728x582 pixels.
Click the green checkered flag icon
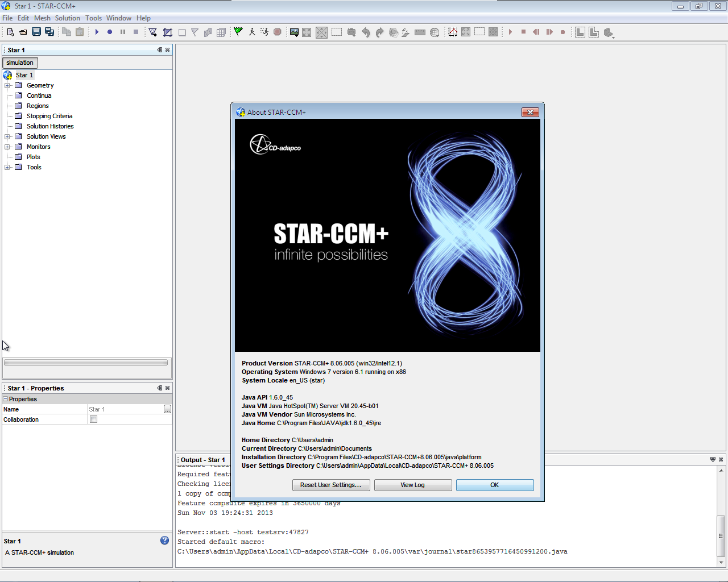click(x=238, y=32)
